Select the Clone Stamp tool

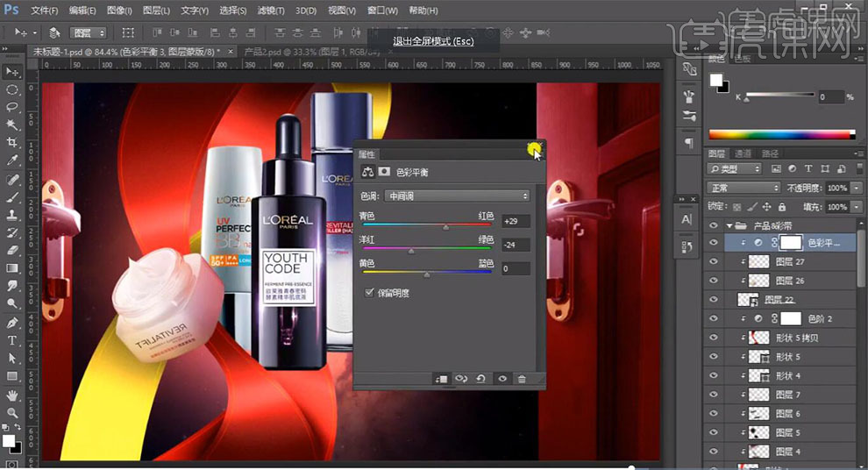point(11,216)
